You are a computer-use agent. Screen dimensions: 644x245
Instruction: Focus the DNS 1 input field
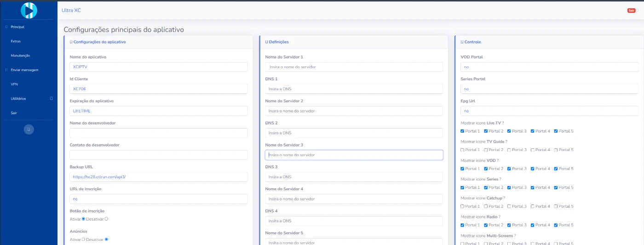(354, 89)
